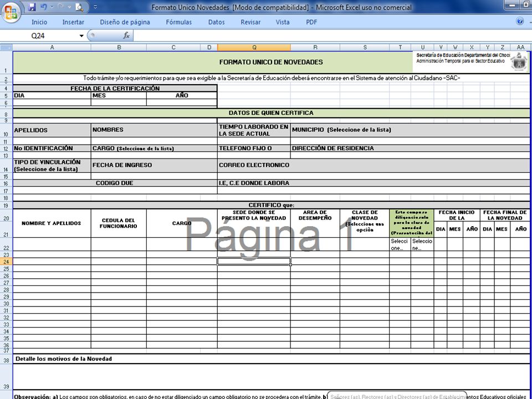The height and width of the screenshot is (399, 532).
Task: Click the No IDENTIFICACIÓN label cell
Action: pos(52,149)
